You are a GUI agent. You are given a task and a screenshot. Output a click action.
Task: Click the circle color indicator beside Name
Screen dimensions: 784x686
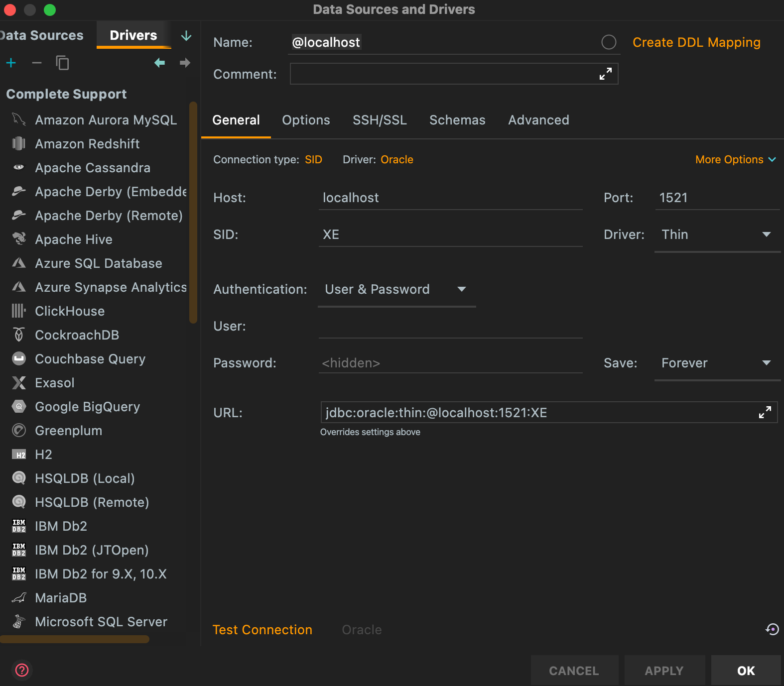click(x=609, y=42)
